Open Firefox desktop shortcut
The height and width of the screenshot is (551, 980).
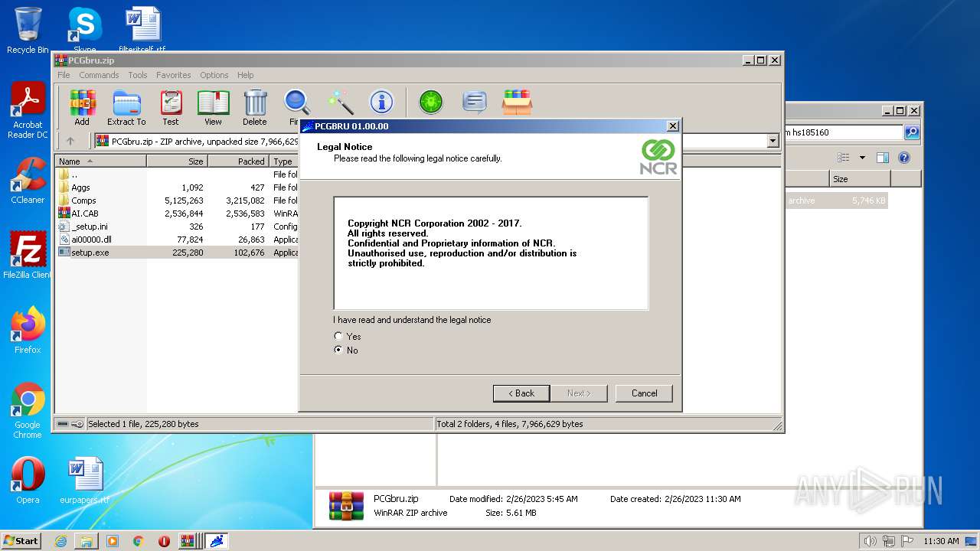pos(28,331)
